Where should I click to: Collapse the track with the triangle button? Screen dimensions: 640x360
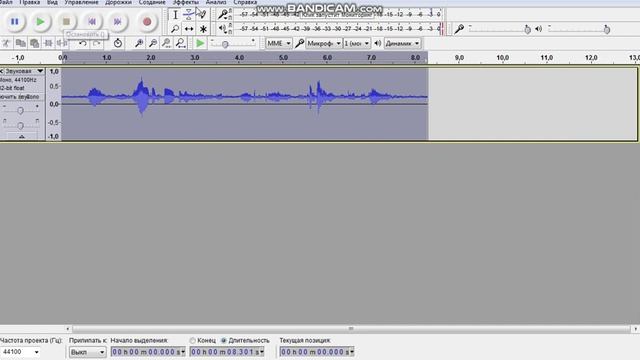point(22,137)
